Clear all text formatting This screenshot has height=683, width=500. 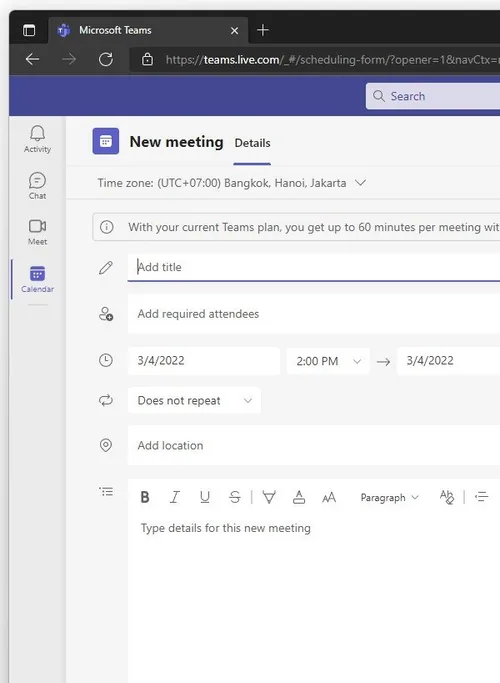447,497
